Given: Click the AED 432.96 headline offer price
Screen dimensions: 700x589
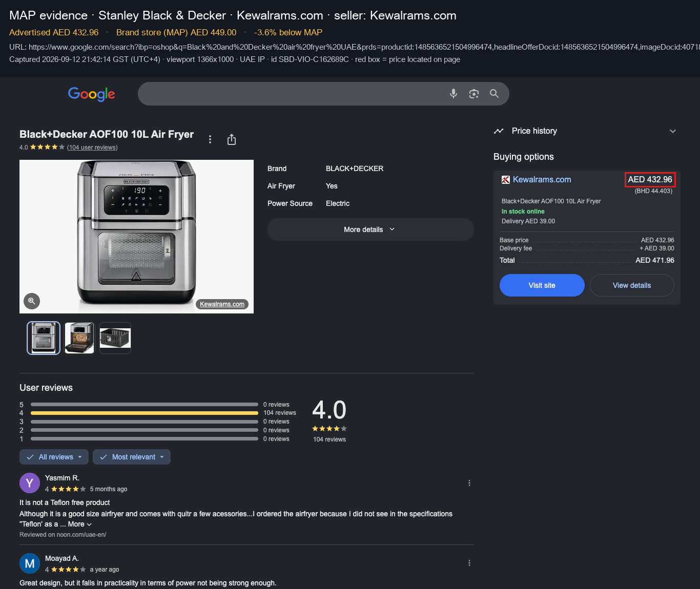Looking at the screenshot, I should (650, 180).
